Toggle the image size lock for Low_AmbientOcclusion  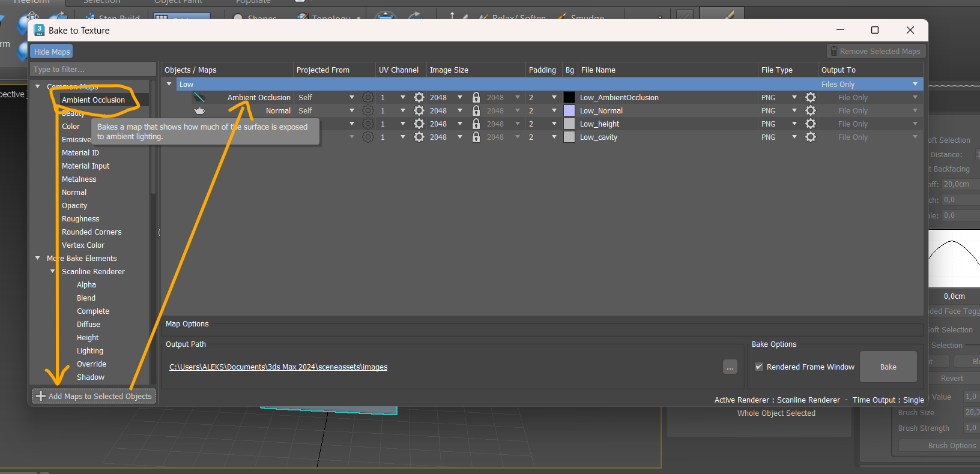tap(476, 97)
